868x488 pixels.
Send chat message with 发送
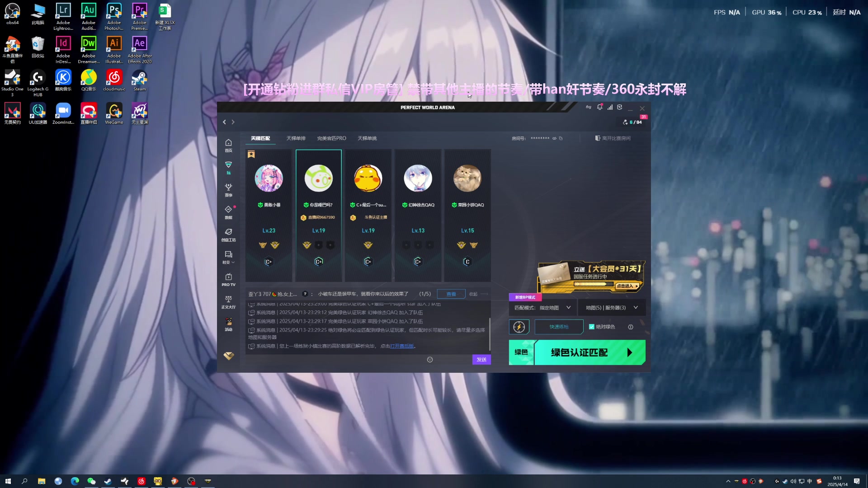[481, 360]
